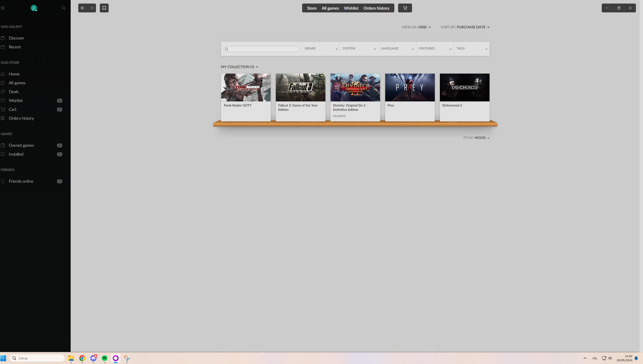
Task: Open the user profile avatar
Action: click(x=34, y=8)
